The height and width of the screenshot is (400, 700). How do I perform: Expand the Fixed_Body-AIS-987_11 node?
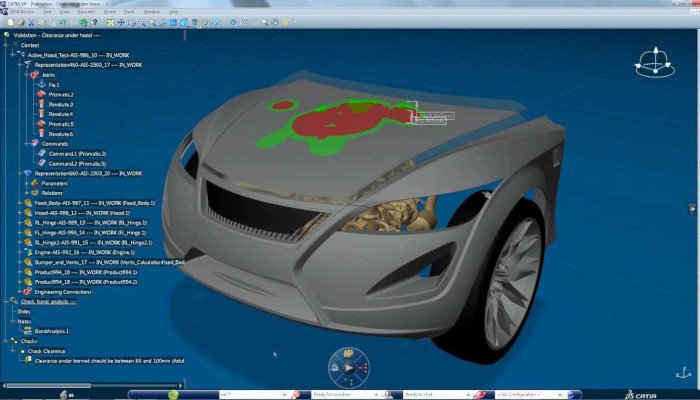click(20, 203)
